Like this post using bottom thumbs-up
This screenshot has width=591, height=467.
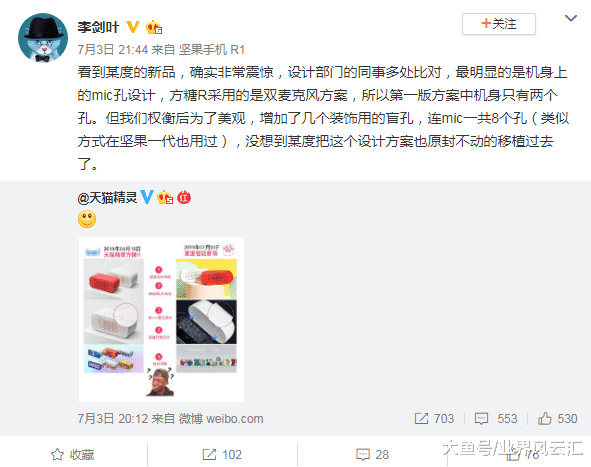(x=522, y=455)
